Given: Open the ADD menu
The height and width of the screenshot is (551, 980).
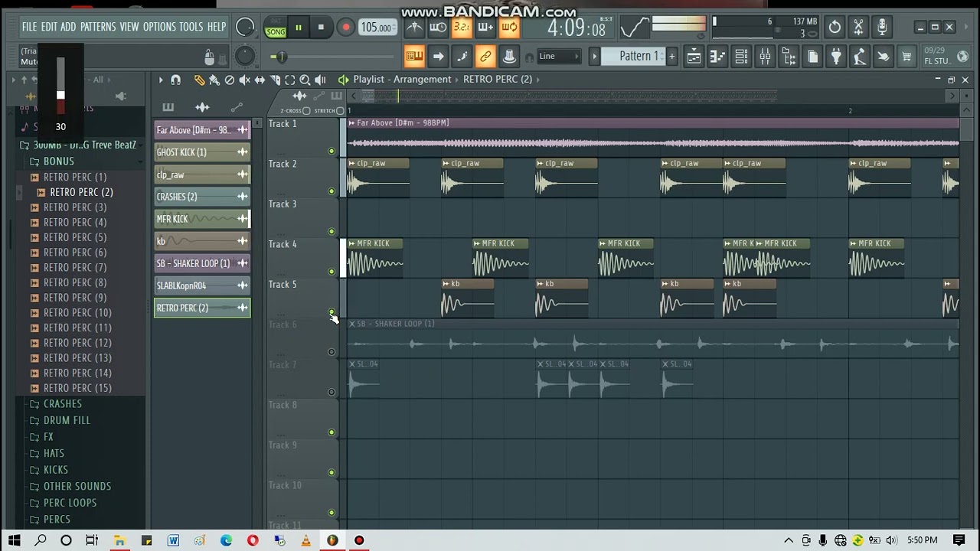Looking at the screenshot, I should pos(68,27).
